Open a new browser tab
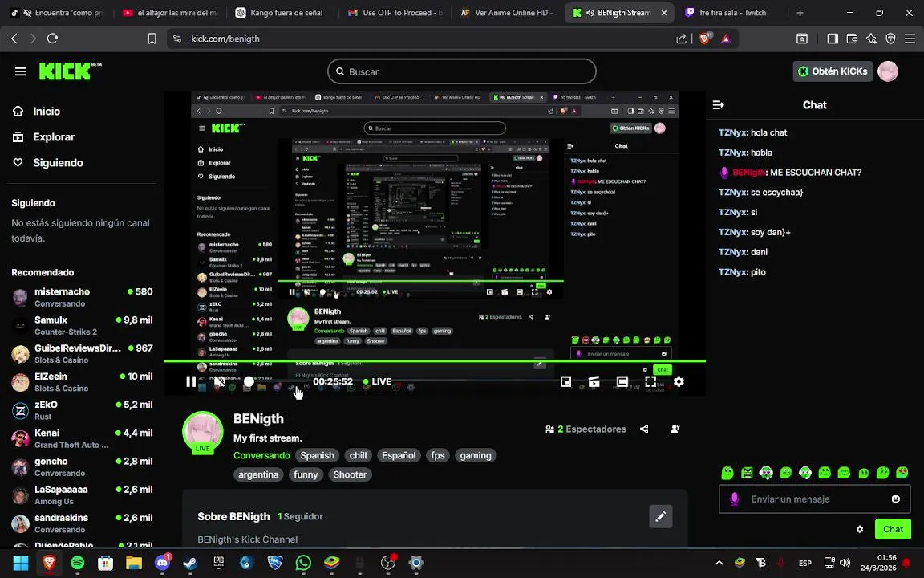 coord(800,12)
